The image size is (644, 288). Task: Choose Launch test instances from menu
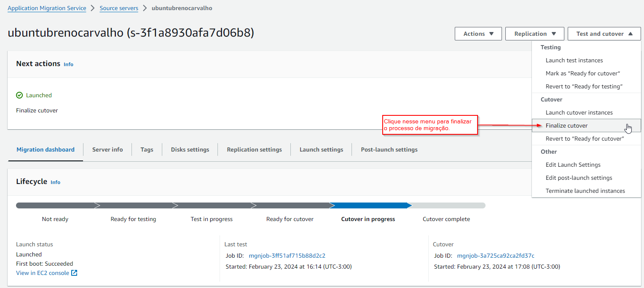click(x=574, y=60)
